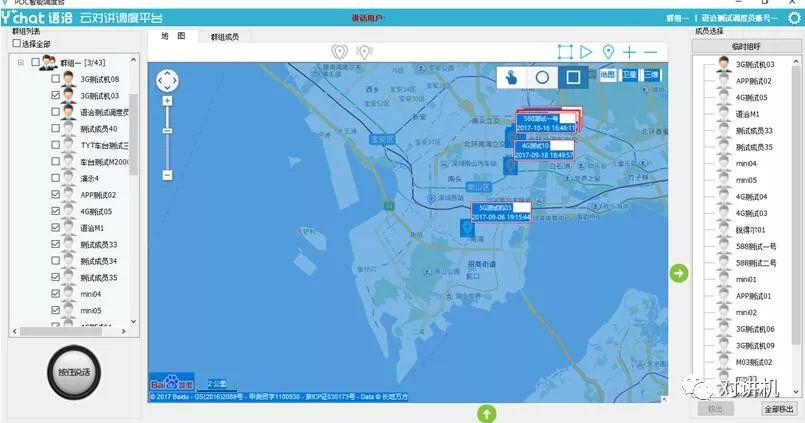
Task: Click the 群组一 group avatar icon
Action: pos(48,63)
